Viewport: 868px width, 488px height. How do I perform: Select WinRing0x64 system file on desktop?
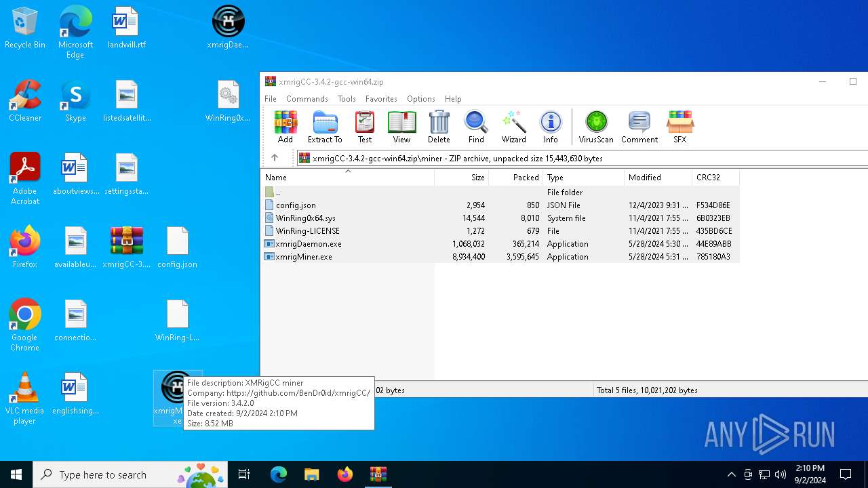click(228, 102)
